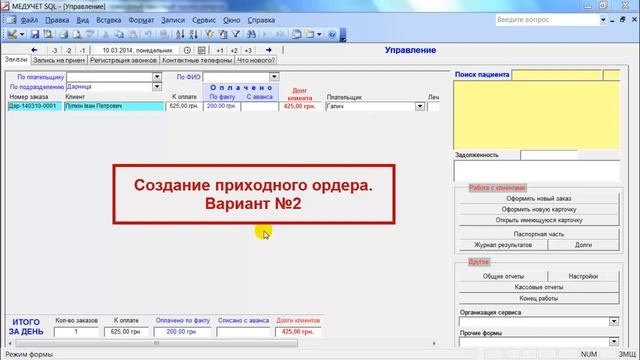
Task: Click the Copy icon in the toolbar
Action: [119, 35]
